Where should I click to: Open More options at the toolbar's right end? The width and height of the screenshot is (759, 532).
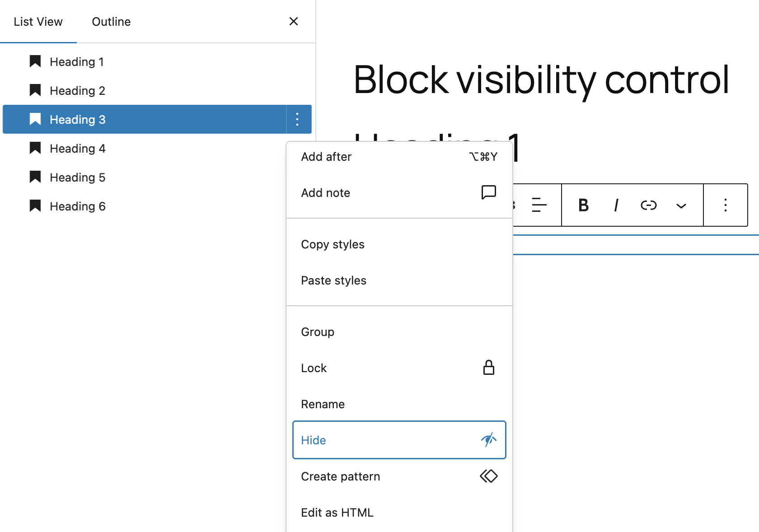click(x=725, y=205)
